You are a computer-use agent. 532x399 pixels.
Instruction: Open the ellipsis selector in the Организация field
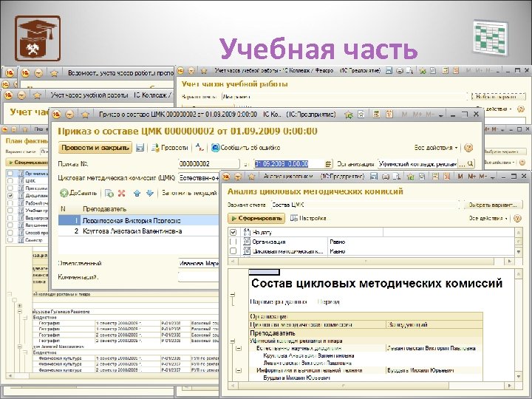(x=462, y=164)
